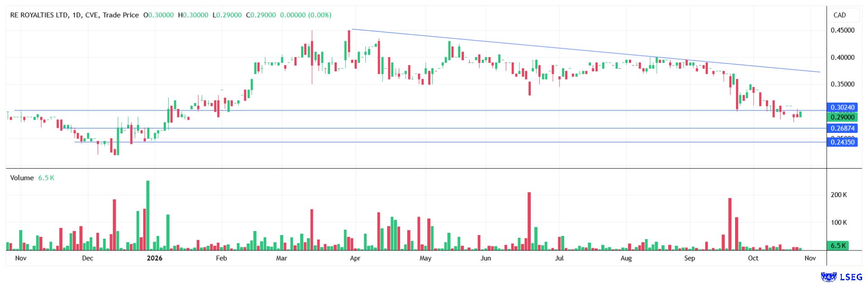The image size is (868, 283).
Task: Click the May time axis label
Action: tap(425, 258)
